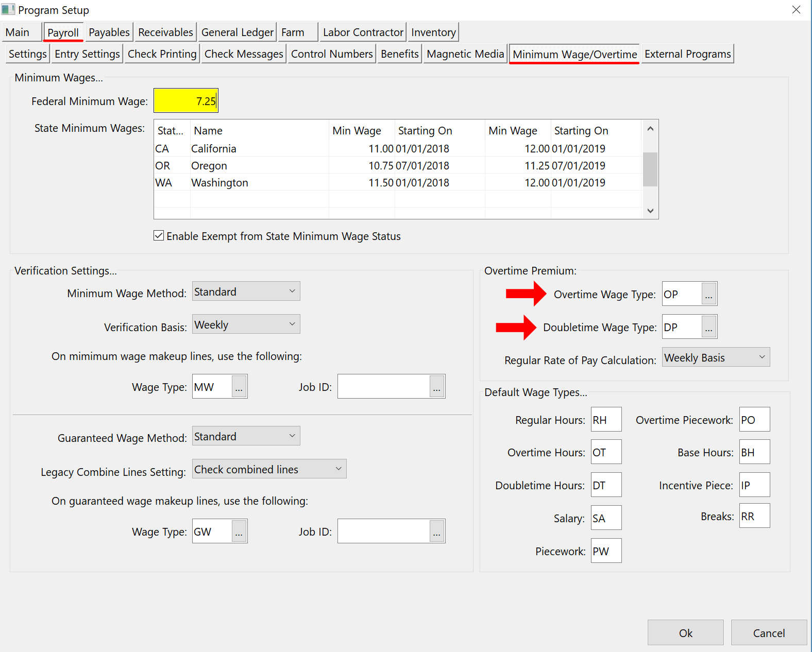The image size is (812, 652).
Task: Click the yellow Federal Minimum Wage field
Action: 186,101
